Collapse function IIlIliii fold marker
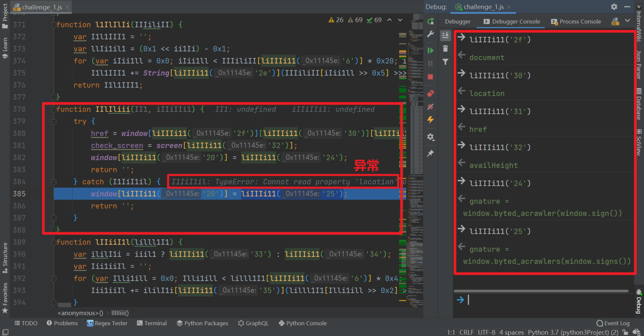 coord(54,109)
